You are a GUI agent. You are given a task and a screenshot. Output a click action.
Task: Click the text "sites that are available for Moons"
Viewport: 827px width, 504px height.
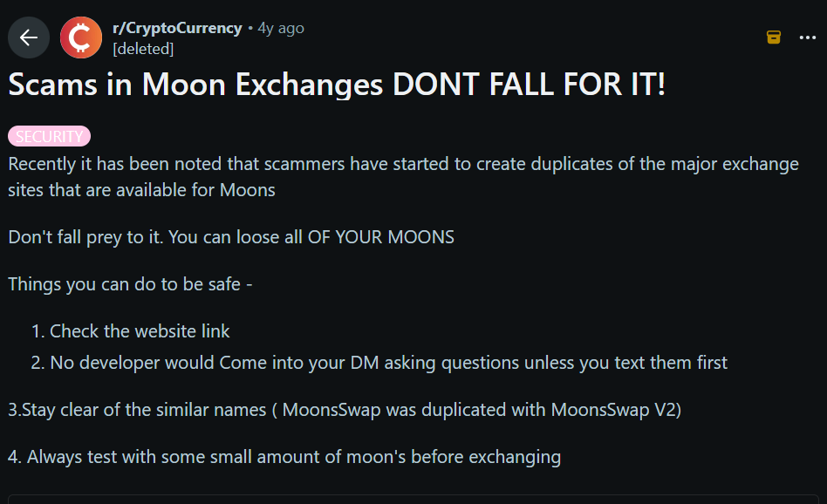pos(141,189)
